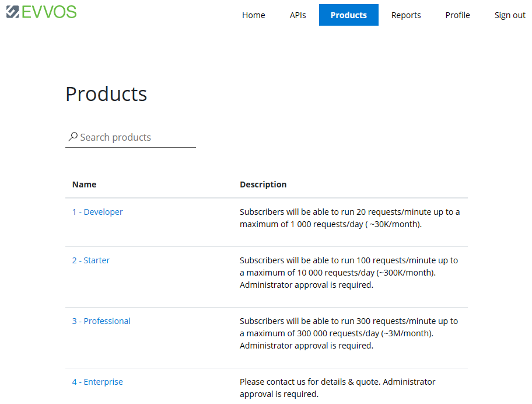Click the Developer plan description text
The image size is (532, 404).
[x=349, y=218]
